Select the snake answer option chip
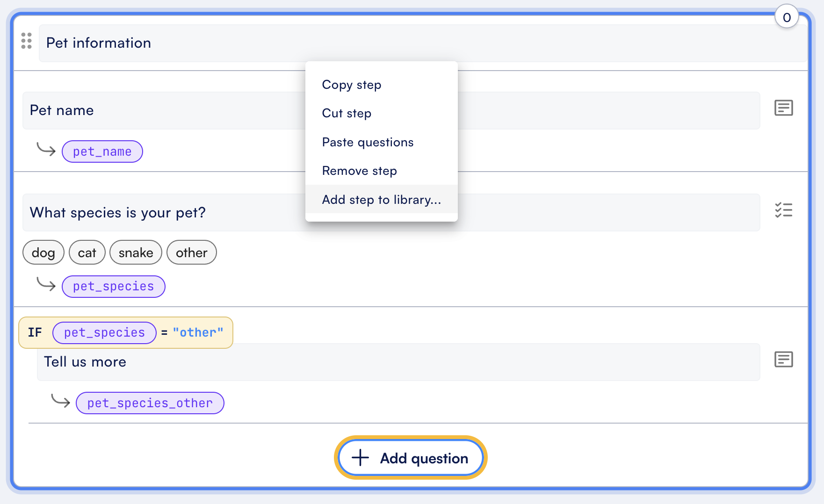824x504 pixels. tap(136, 253)
